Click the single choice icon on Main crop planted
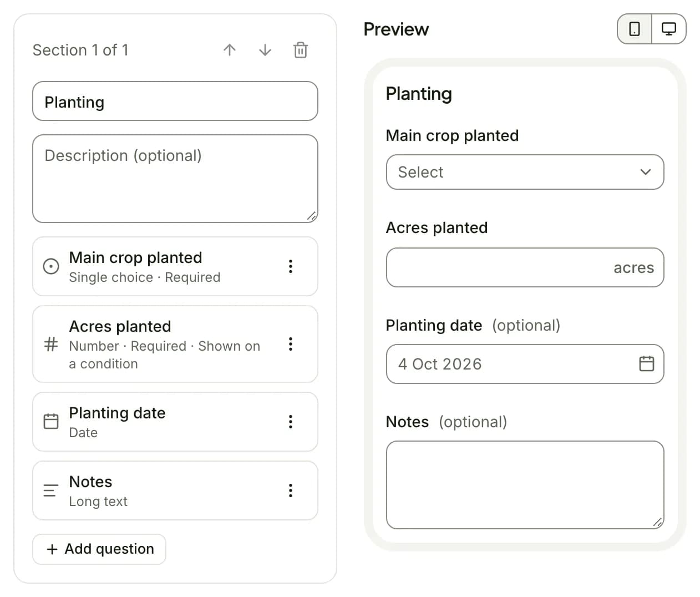The width and height of the screenshot is (700, 597). tap(51, 266)
